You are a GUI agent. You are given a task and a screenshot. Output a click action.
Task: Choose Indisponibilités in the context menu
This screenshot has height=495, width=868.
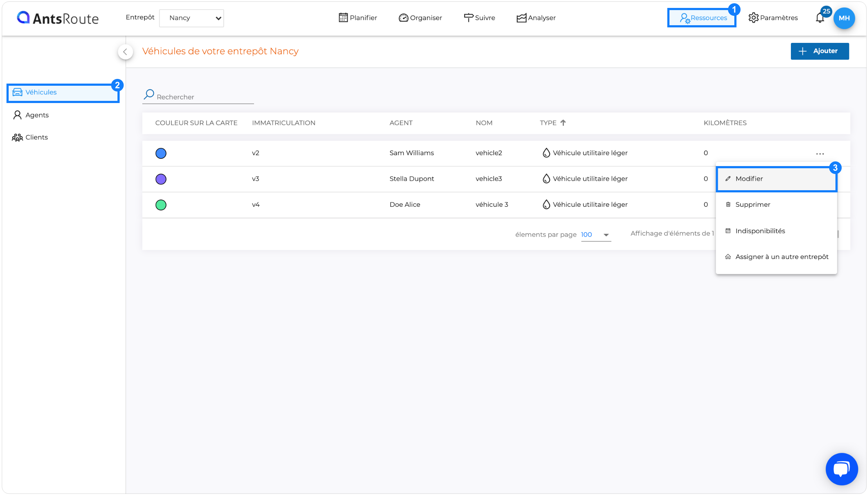pos(776,231)
